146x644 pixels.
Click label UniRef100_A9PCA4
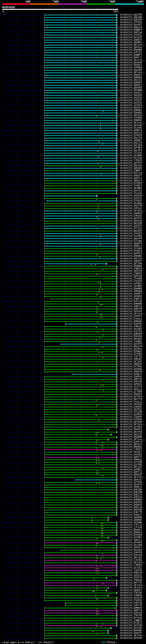pos(131,32)
